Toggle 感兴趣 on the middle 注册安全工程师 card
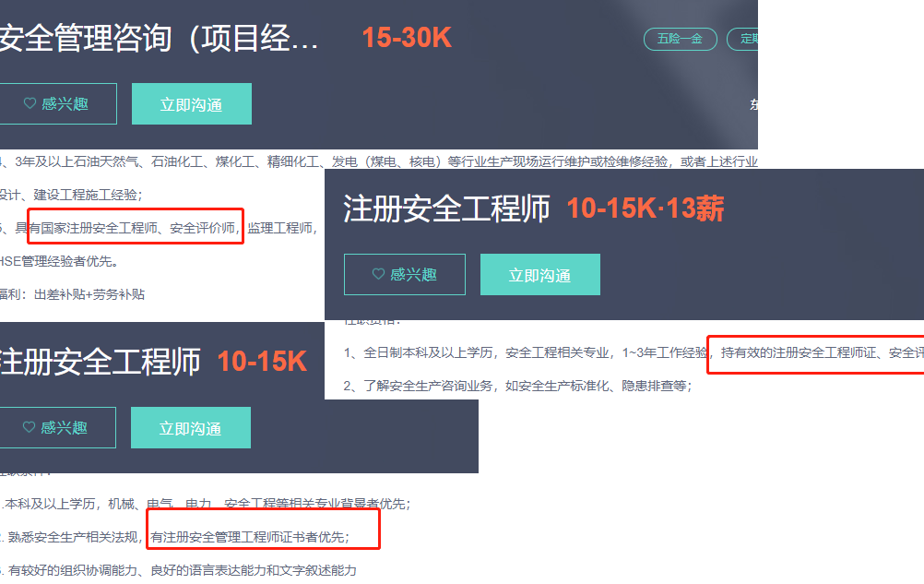 (x=405, y=274)
